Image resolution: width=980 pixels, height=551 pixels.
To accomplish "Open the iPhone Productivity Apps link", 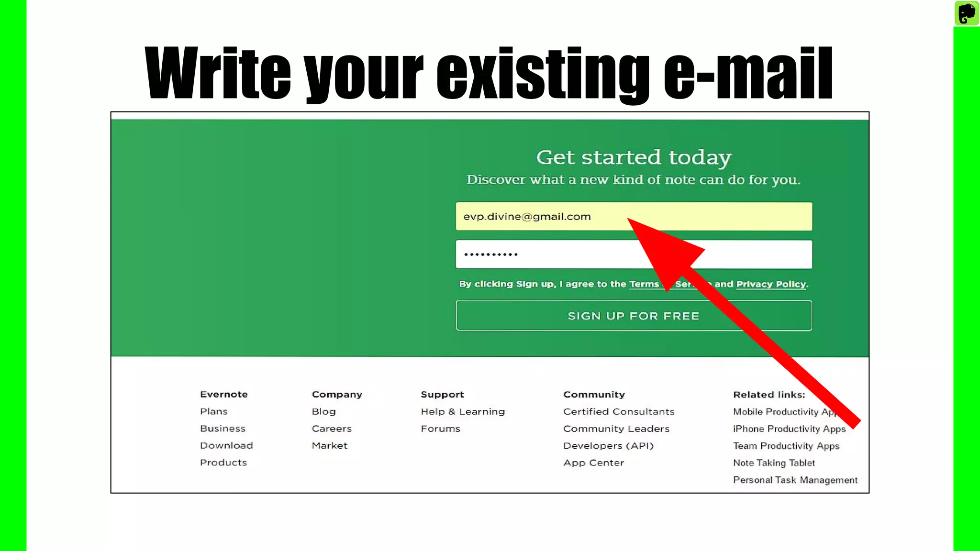I will click(789, 429).
